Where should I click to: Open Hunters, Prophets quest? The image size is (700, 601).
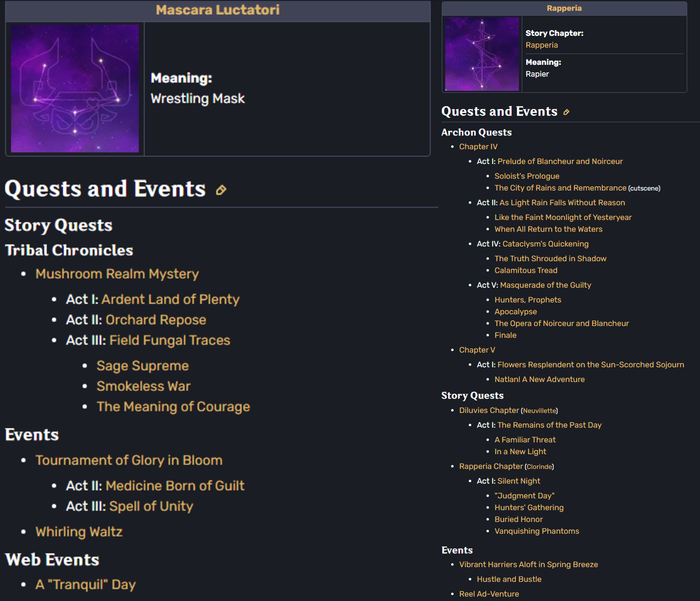click(528, 300)
